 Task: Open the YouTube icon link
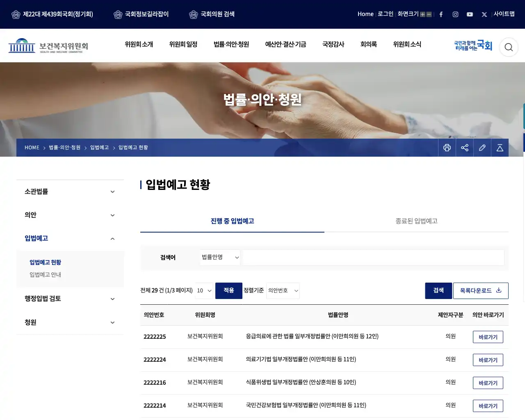point(470,14)
